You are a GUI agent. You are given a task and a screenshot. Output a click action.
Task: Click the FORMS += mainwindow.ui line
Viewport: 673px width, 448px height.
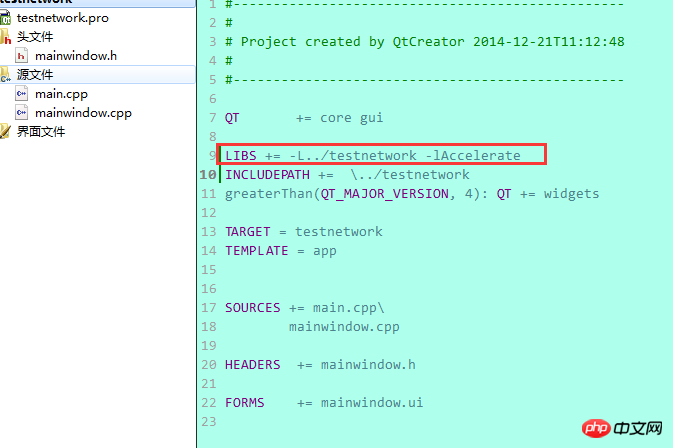(324, 403)
